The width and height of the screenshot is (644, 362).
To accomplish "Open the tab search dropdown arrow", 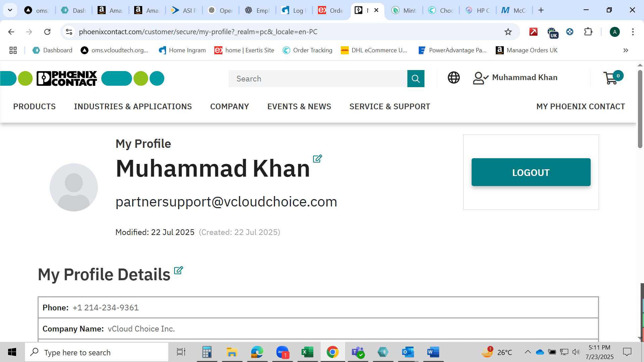I will coord(10,10).
